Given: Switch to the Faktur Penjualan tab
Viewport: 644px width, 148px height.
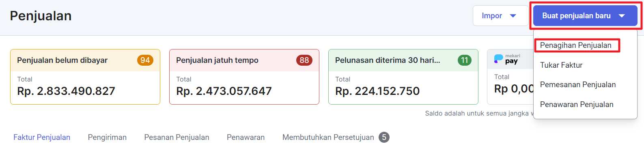Looking at the screenshot, I should (x=42, y=137).
